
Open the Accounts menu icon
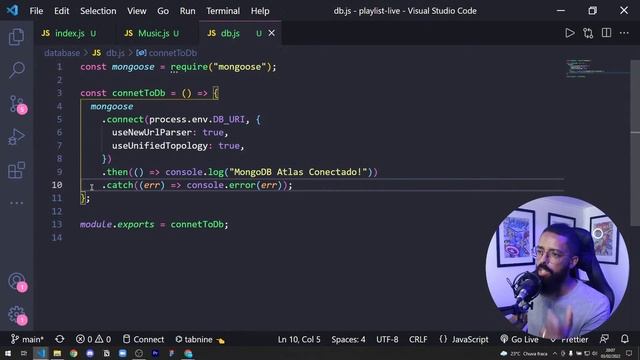point(17,282)
